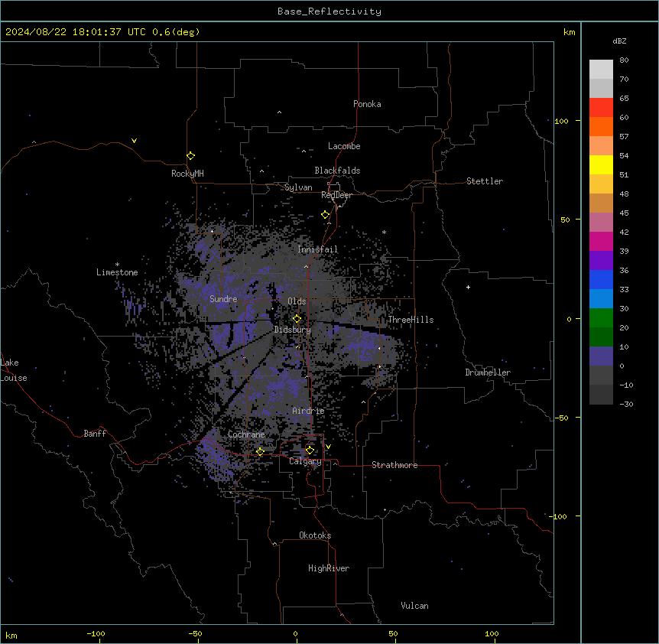
Task: Select the purple 39-36 dBZ legend swatch
Action: 601,260
